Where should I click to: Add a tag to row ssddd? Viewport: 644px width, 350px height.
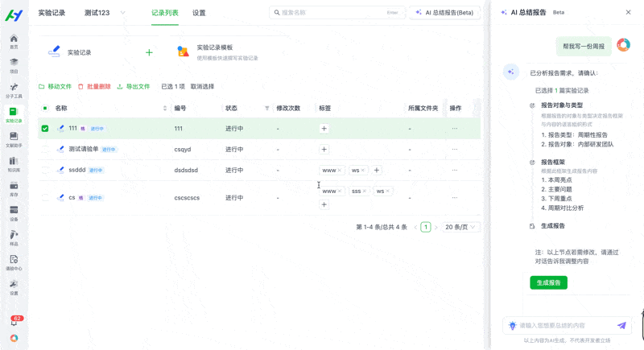pos(377,171)
